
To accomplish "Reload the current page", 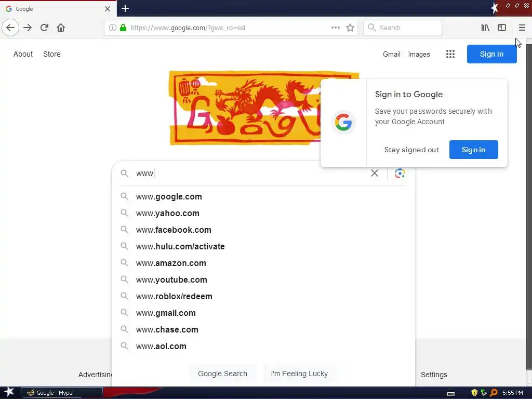I will point(44,28).
